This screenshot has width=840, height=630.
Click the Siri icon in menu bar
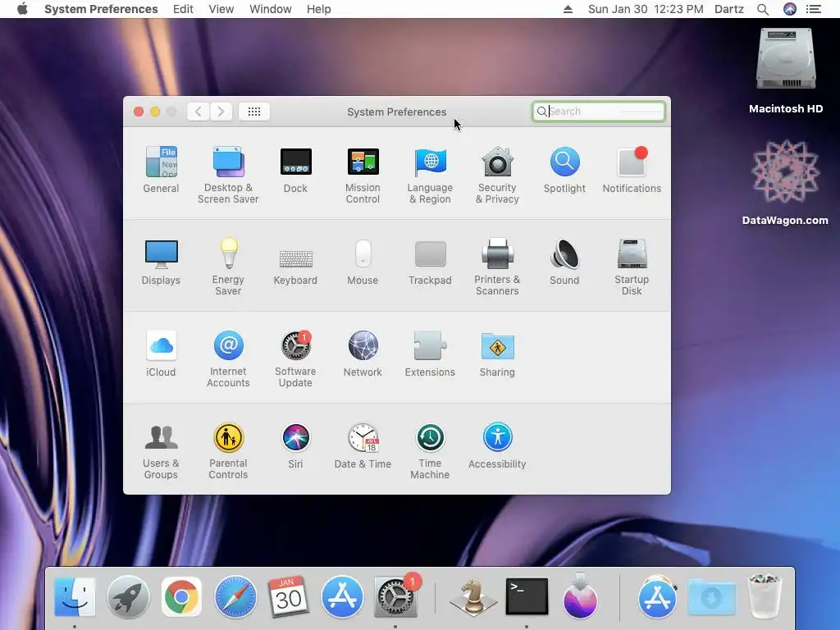tap(790, 9)
